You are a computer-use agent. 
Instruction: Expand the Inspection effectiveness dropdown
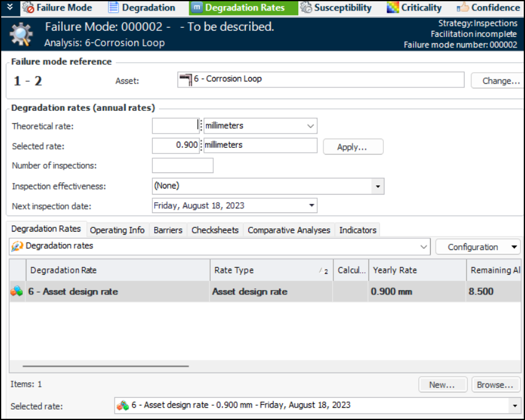(x=376, y=186)
